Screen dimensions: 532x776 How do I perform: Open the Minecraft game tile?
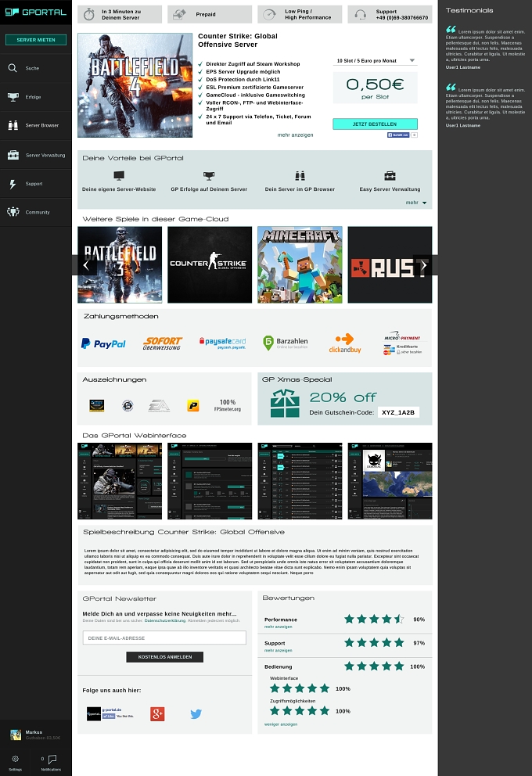click(x=300, y=264)
